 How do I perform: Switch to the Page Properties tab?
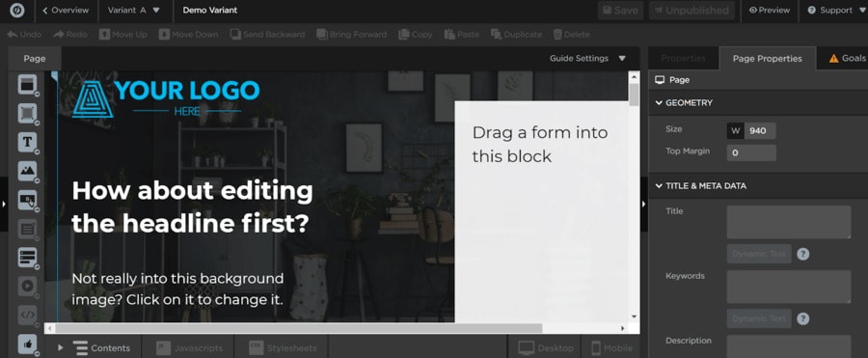click(768, 58)
